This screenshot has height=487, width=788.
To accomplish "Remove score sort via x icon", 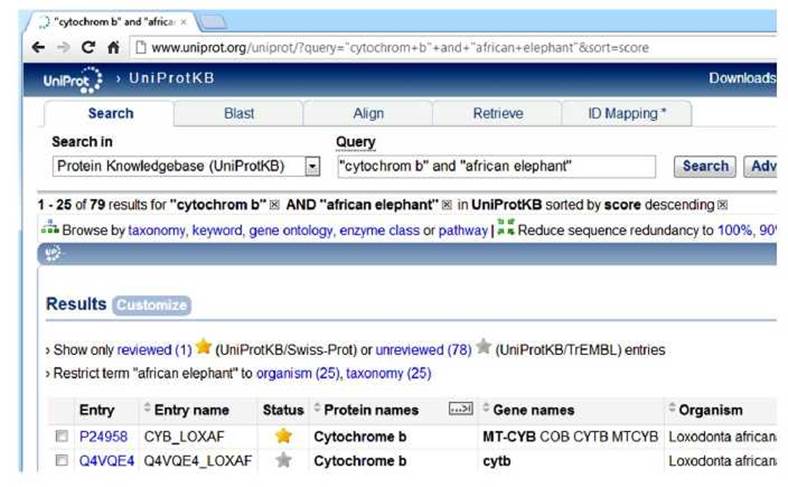I will pyautogui.click(x=722, y=205).
